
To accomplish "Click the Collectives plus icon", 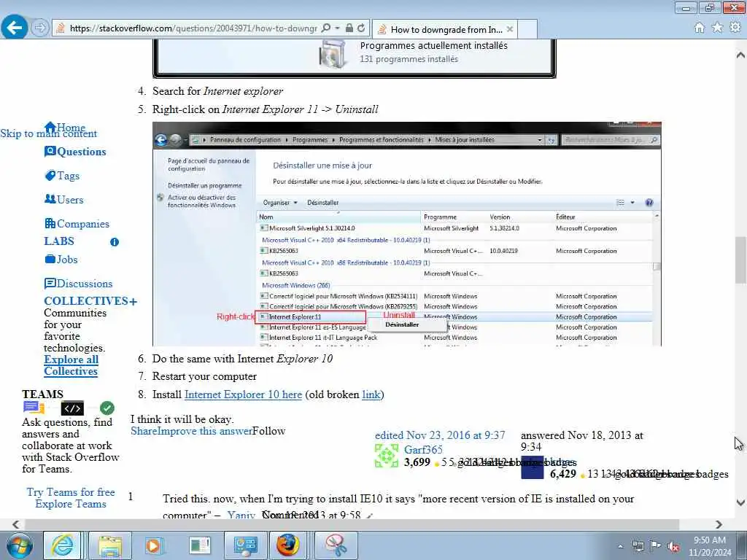I will (133, 301).
